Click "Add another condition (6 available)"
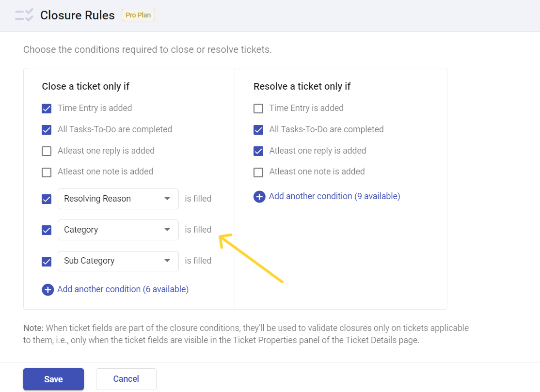The height and width of the screenshot is (392, 540). 123,289
